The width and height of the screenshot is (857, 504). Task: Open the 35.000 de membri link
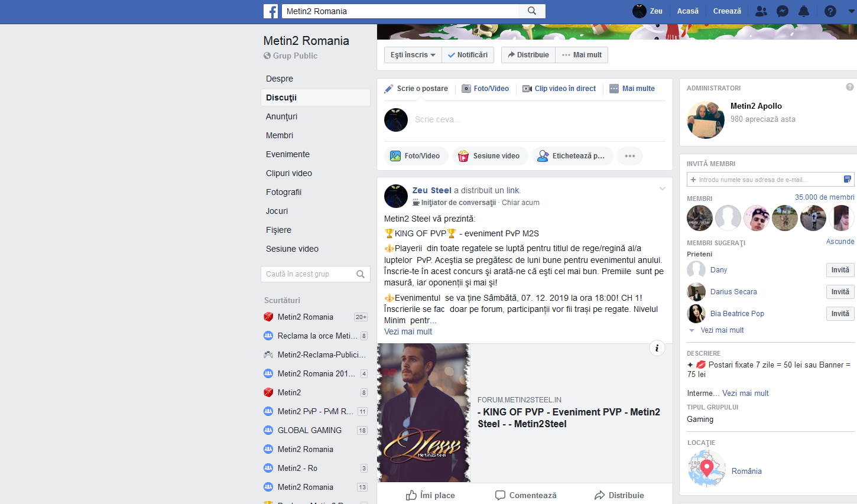click(x=824, y=197)
